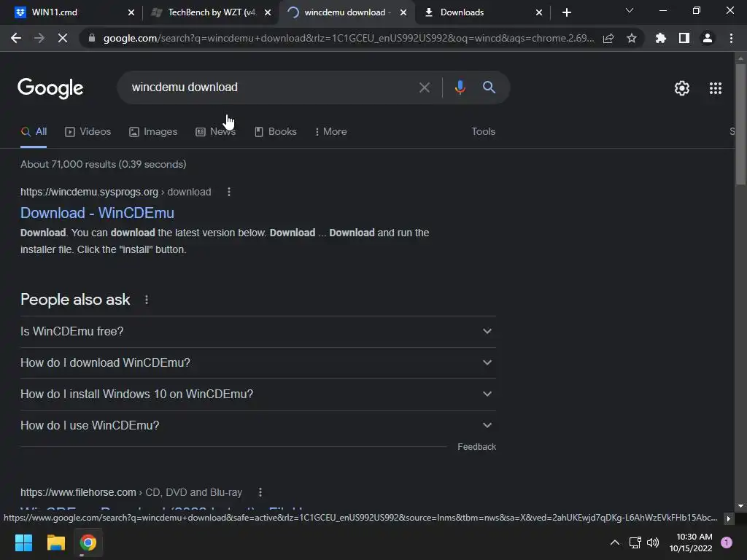Open options for filehorse result
This screenshot has width=747, height=560.
click(x=260, y=492)
